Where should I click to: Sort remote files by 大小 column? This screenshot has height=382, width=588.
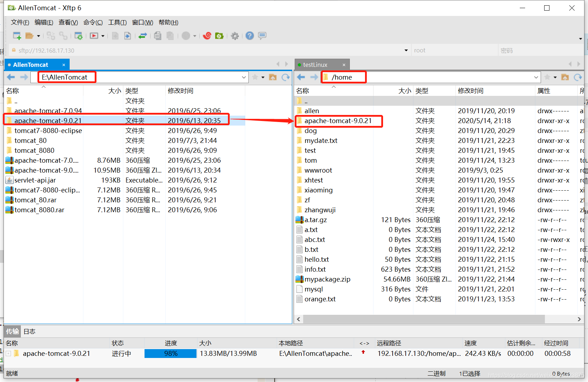point(393,91)
